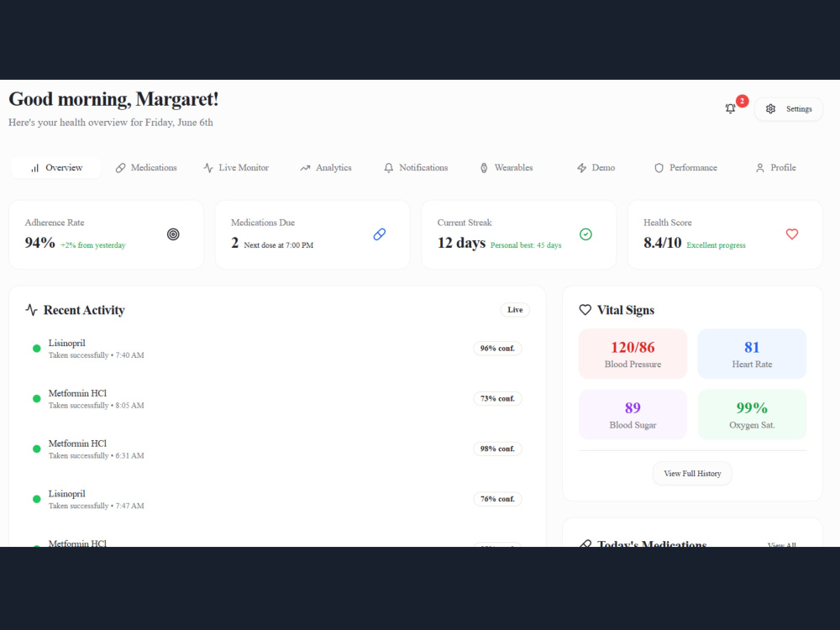
Task: Click the Live Monitor pulse icon
Action: [x=208, y=168]
